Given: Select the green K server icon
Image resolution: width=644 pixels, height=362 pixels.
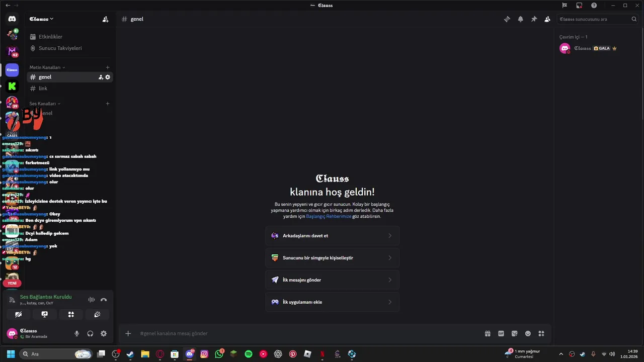Looking at the screenshot, I should pos(12,86).
